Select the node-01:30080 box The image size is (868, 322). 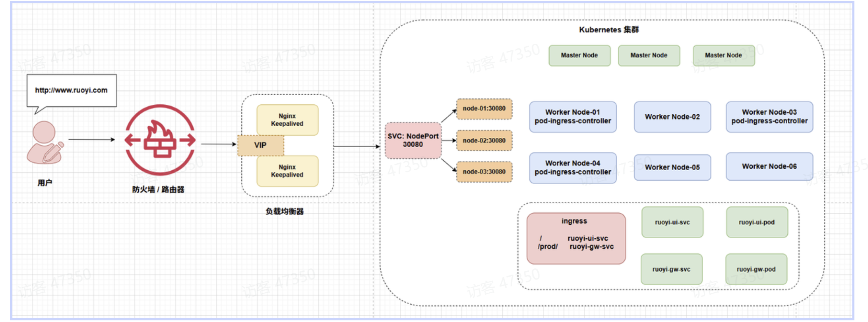click(484, 109)
